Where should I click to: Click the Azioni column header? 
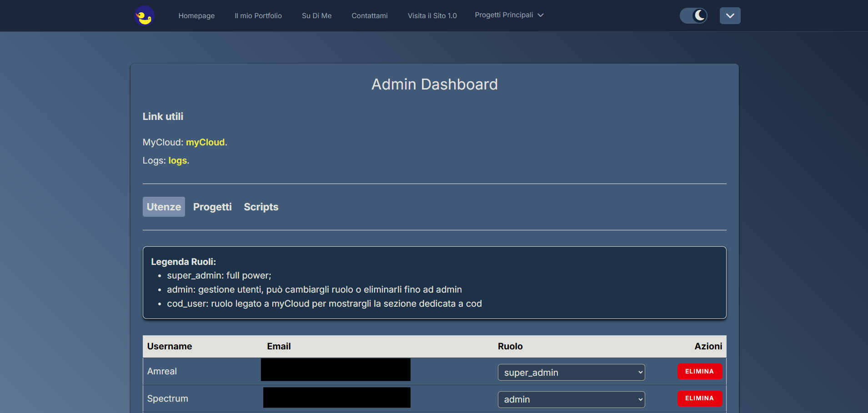click(x=708, y=346)
